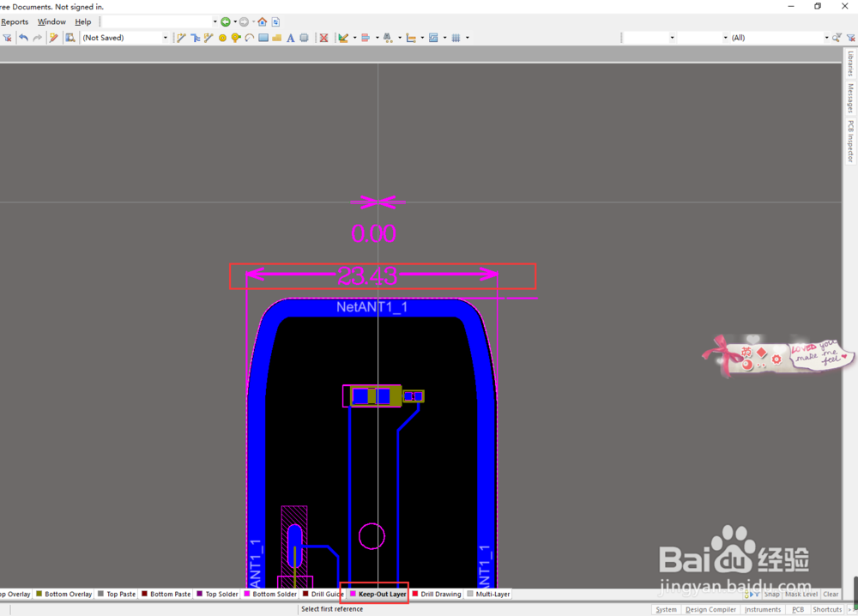The image size is (858, 616).
Task: Click the Drill Drawing red color swatch
Action: (414, 594)
